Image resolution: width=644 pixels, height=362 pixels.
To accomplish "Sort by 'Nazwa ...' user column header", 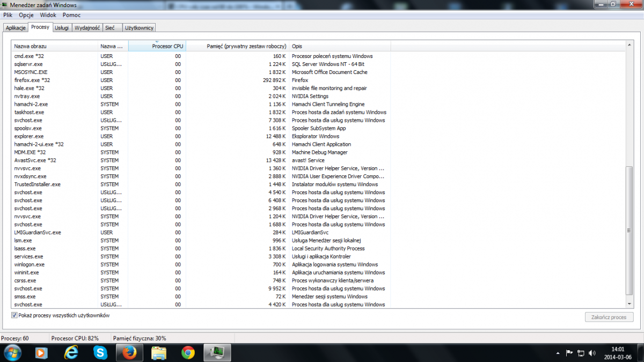I will pos(113,46).
